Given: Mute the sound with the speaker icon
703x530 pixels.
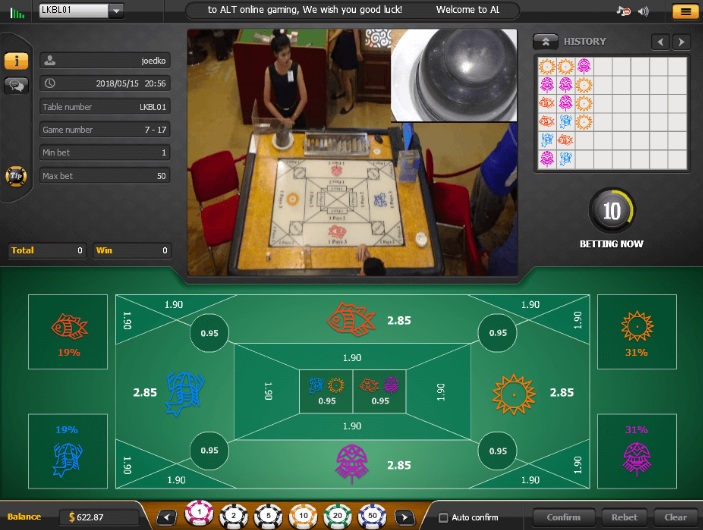Looking at the screenshot, I should pos(644,12).
